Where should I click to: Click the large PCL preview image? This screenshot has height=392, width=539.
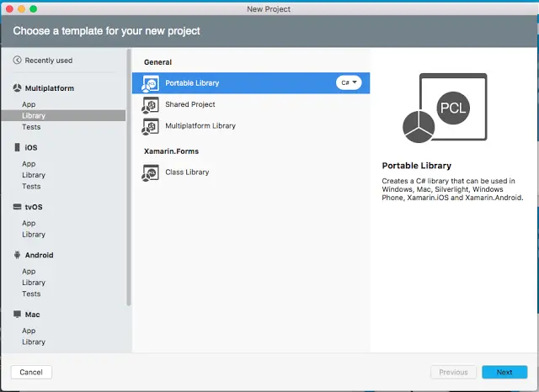point(445,109)
